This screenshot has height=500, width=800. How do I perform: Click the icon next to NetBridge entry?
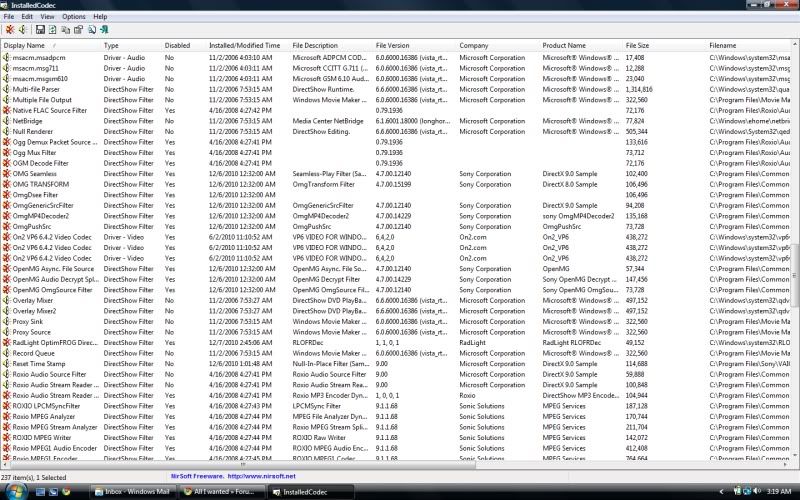pyautogui.click(x=7, y=121)
